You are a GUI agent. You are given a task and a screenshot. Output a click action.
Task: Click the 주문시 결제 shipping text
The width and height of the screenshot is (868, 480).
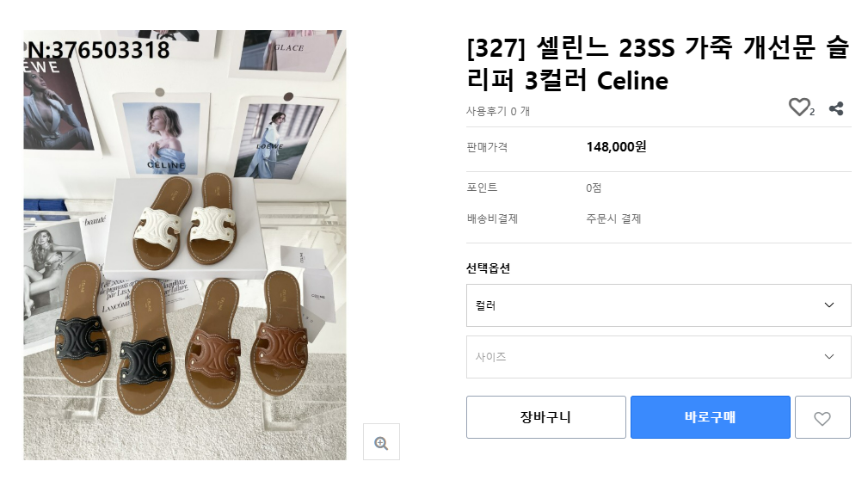tap(613, 218)
